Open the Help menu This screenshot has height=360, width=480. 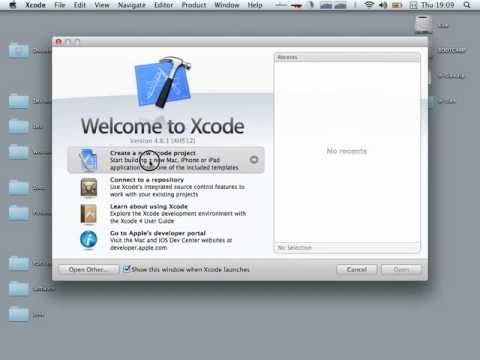pyautogui.click(x=255, y=5)
